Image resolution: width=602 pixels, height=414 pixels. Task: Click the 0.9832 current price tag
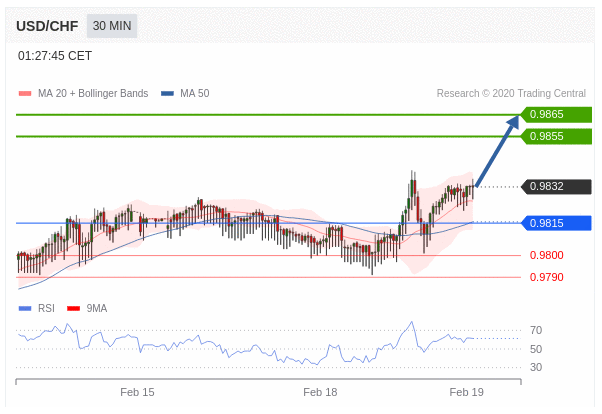point(556,187)
